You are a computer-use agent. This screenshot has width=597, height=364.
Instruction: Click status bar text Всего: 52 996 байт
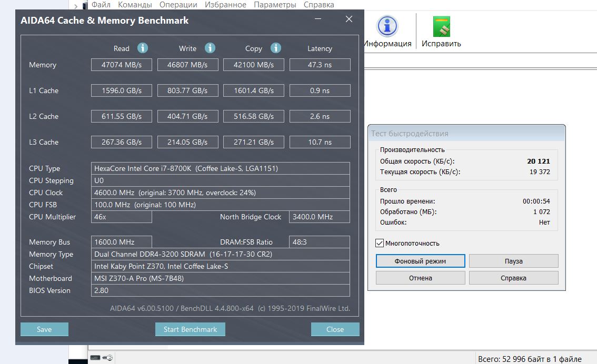coord(530,359)
